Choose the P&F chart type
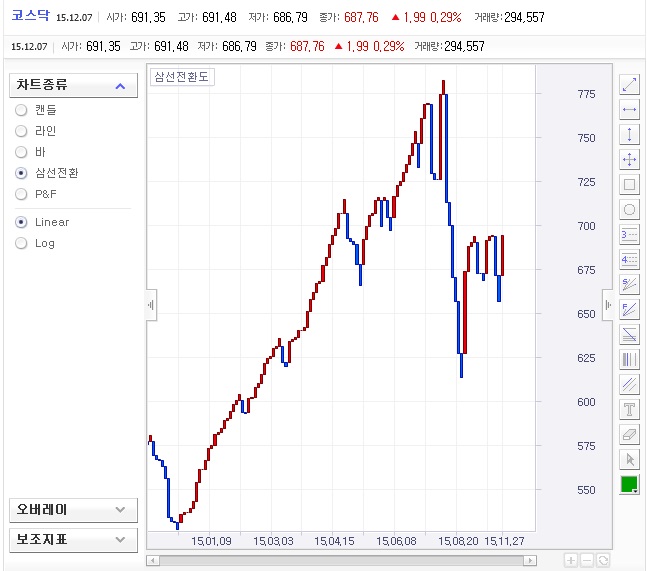Image resolution: width=647 pixels, height=571 pixels. point(22,194)
